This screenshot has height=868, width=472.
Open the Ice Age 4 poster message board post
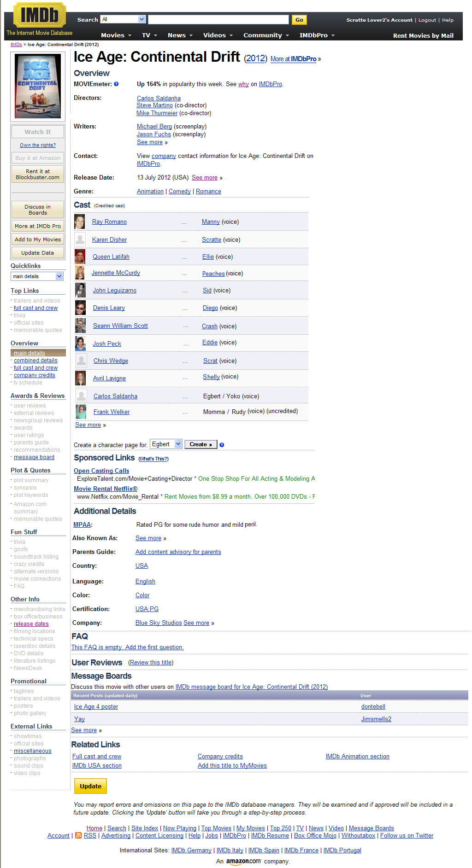pos(96,707)
